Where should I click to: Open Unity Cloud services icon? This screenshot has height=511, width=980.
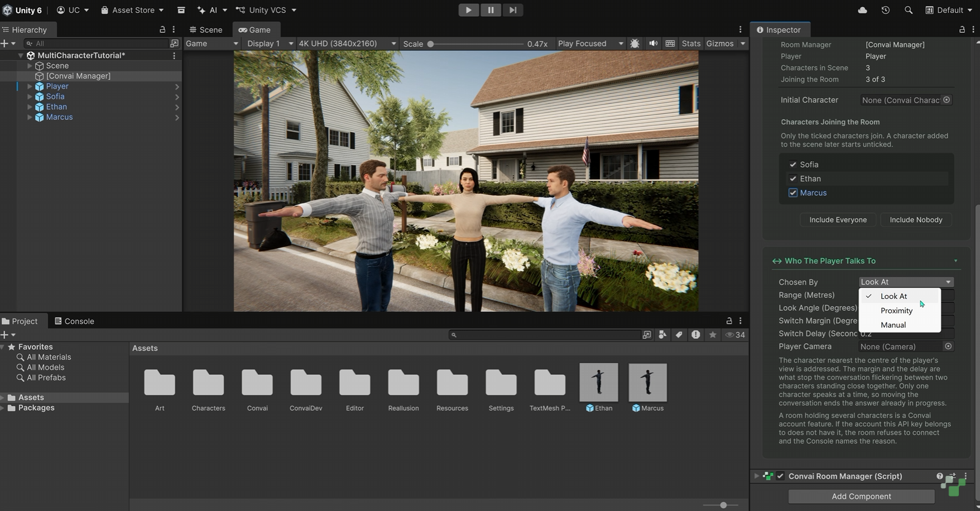tap(862, 10)
